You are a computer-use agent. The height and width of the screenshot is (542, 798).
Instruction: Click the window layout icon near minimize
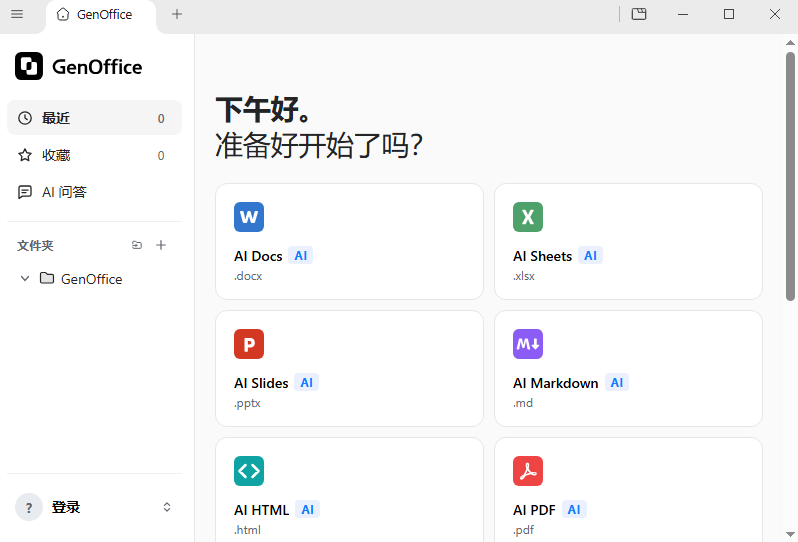(639, 14)
